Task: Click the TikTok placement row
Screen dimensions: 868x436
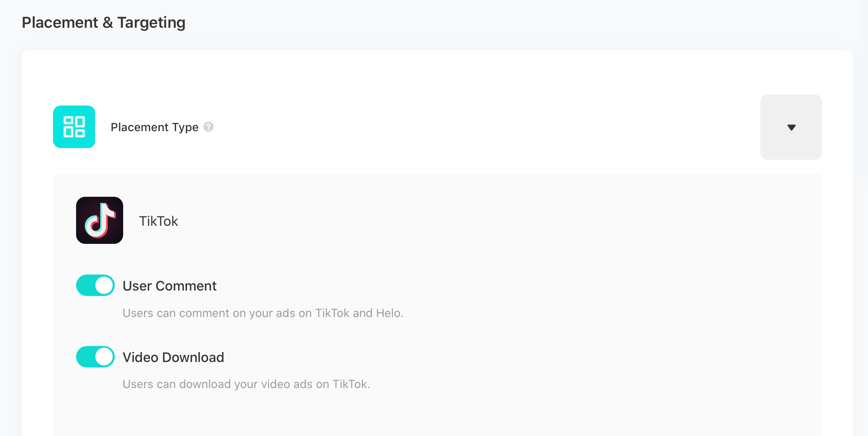Action: 437,220
